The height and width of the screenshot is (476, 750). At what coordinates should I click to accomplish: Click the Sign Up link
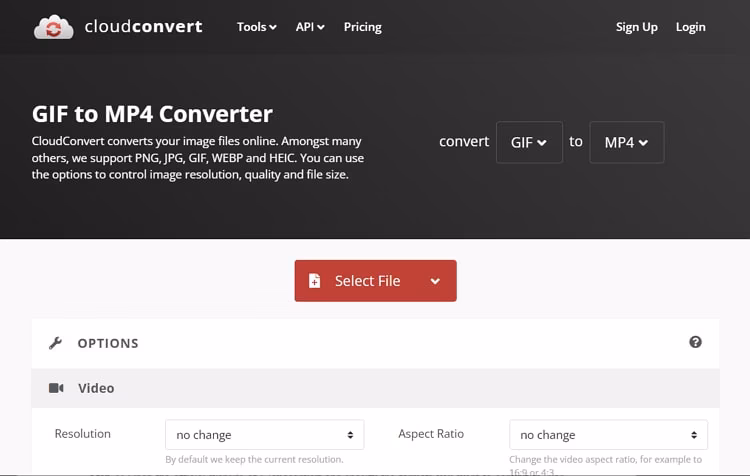click(x=637, y=27)
